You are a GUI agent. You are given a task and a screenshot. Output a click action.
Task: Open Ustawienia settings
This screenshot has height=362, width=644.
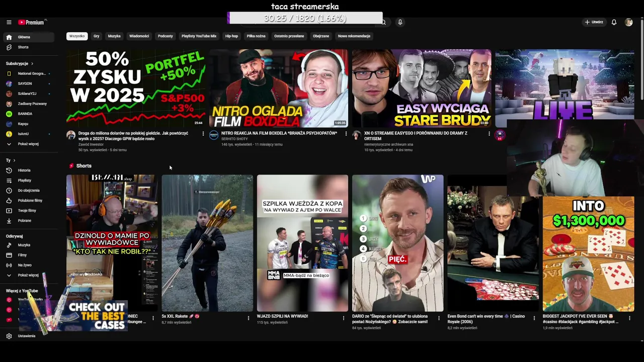[x=29, y=336]
